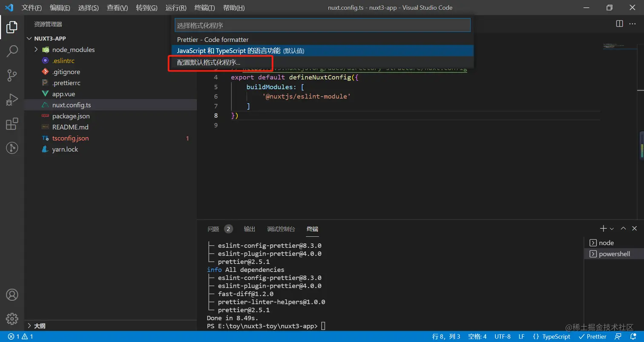Show errors and warnings count in status bar
The width and height of the screenshot is (644, 342).
[20, 336]
